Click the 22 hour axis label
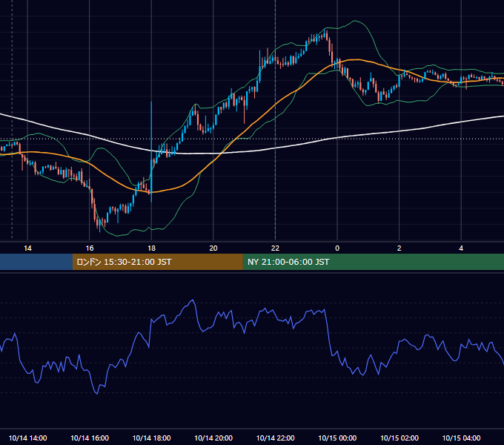The image size is (504, 445). pyautogui.click(x=275, y=248)
